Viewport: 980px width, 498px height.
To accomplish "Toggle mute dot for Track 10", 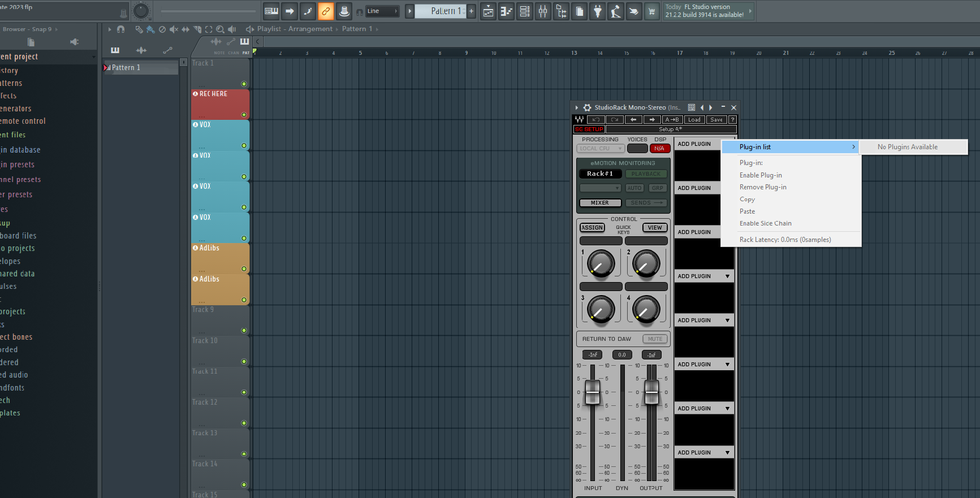I will click(244, 361).
